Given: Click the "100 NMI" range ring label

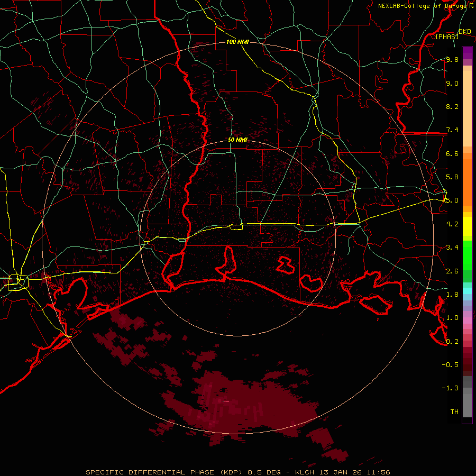Looking at the screenshot, I should coord(237,42).
